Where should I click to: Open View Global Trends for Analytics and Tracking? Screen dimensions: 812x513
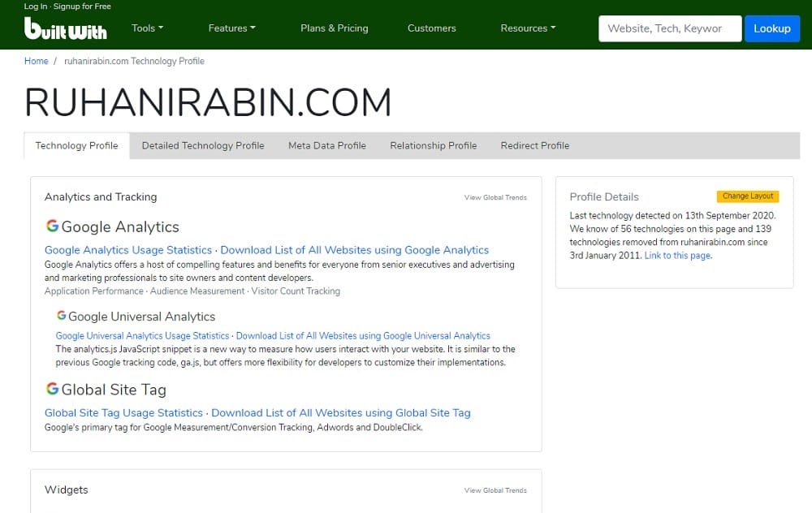pos(495,197)
